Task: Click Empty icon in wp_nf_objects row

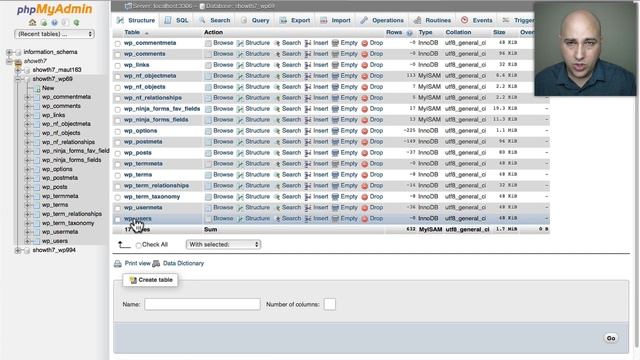Action: click(335, 87)
